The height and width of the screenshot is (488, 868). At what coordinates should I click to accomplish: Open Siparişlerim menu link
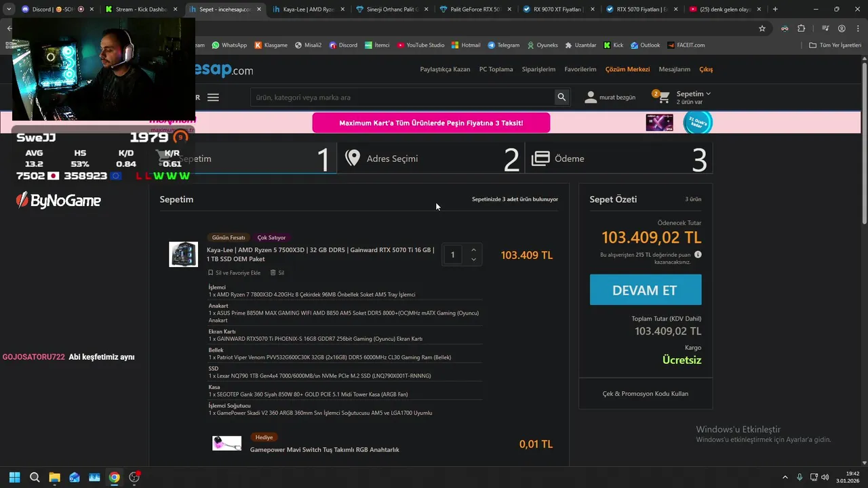click(x=538, y=69)
